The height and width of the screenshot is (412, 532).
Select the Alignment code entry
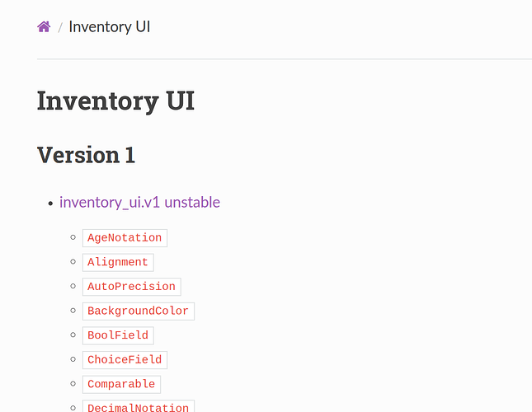pyautogui.click(x=118, y=262)
